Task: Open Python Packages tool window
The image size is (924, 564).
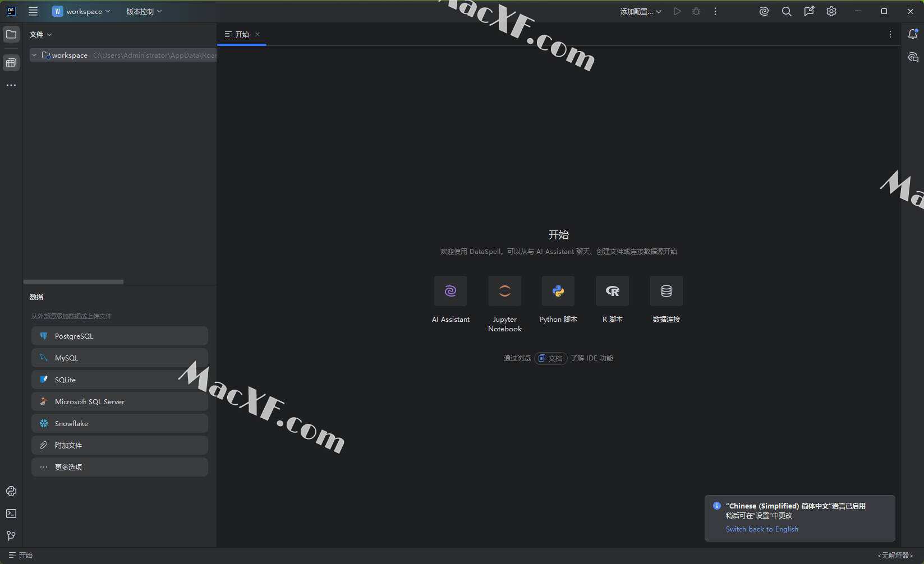Action: [x=11, y=491]
